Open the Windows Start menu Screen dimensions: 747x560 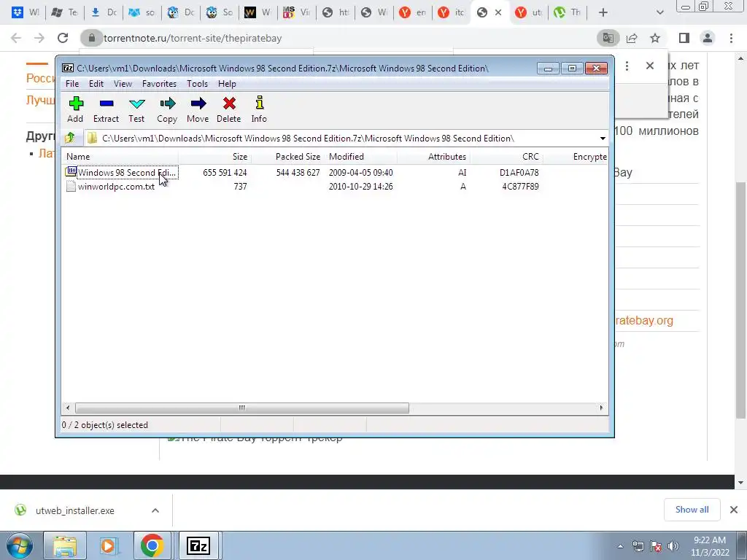pos(20,545)
